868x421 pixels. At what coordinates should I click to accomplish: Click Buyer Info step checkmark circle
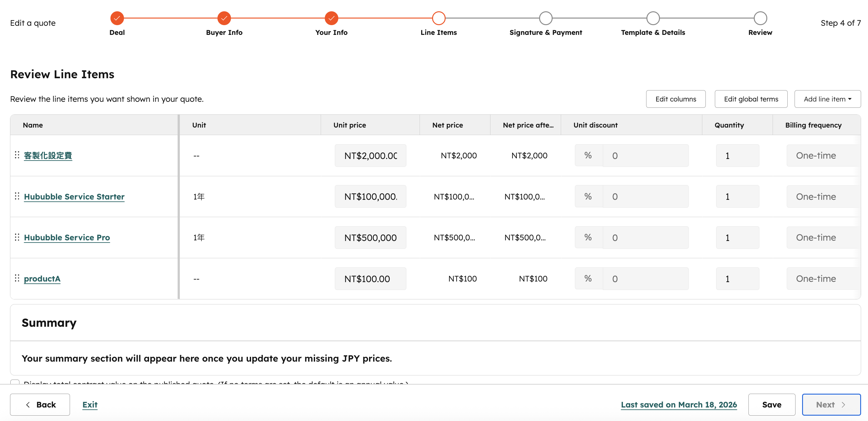click(x=224, y=18)
